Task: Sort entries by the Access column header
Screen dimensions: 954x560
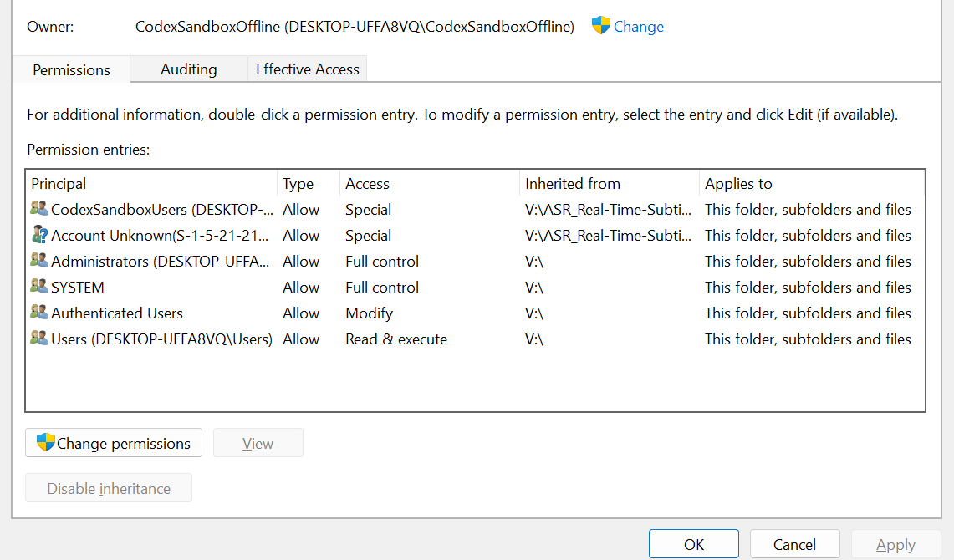Action: coord(430,184)
